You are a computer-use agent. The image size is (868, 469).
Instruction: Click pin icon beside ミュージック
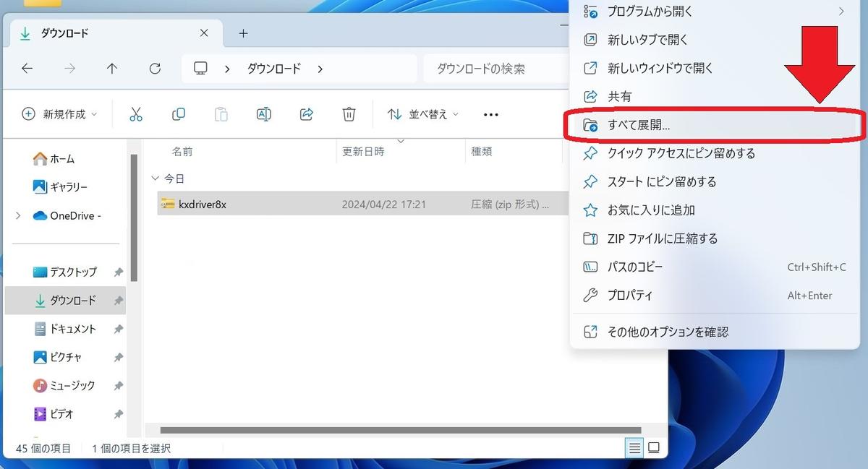point(118,386)
